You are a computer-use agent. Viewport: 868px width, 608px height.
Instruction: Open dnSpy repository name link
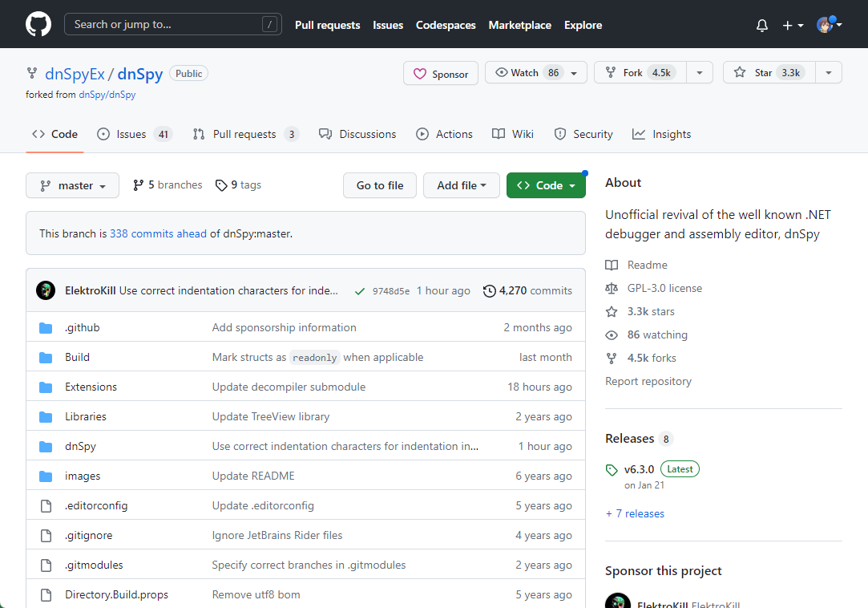click(140, 74)
